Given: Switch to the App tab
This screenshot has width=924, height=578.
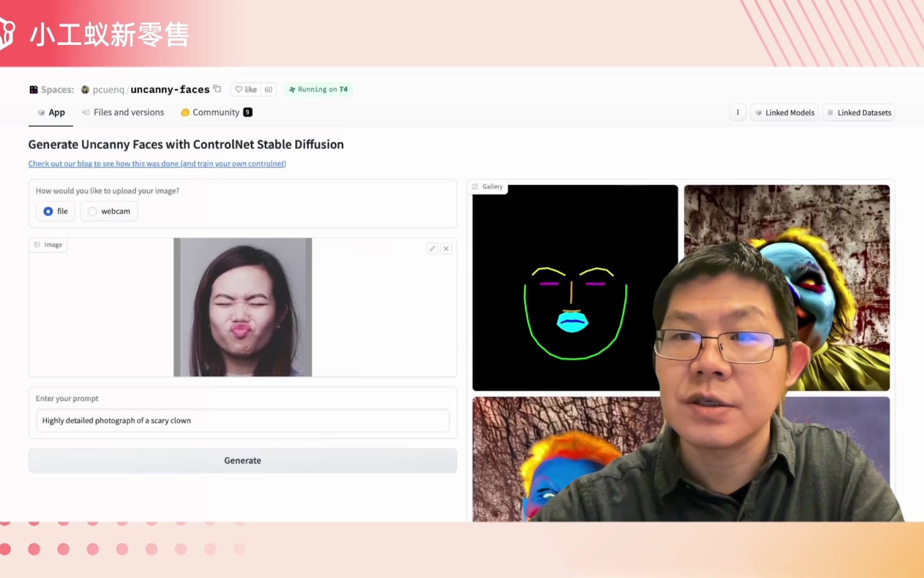Looking at the screenshot, I should [51, 112].
